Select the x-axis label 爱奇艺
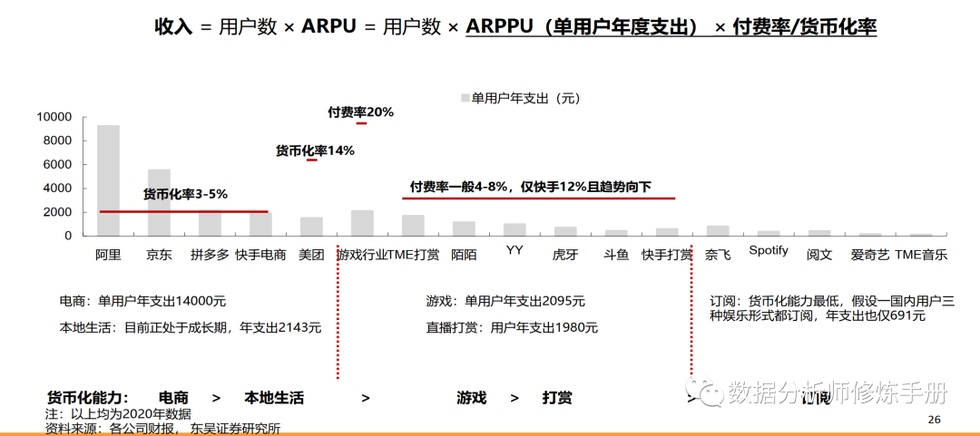The image size is (980, 436). pyautogui.click(x=870, y=255)
